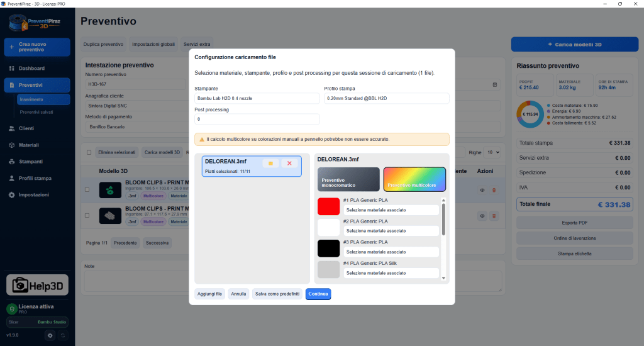Delete first BLOOM CLIPS row via trash icon

pyautogui.click(x=494, y=190)
